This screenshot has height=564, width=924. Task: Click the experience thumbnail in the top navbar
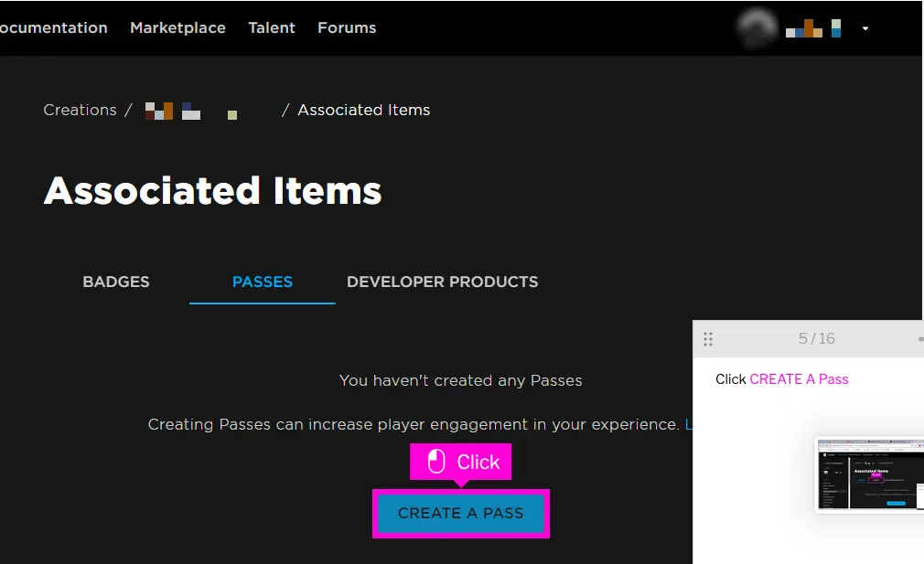[x=801, y=27]
